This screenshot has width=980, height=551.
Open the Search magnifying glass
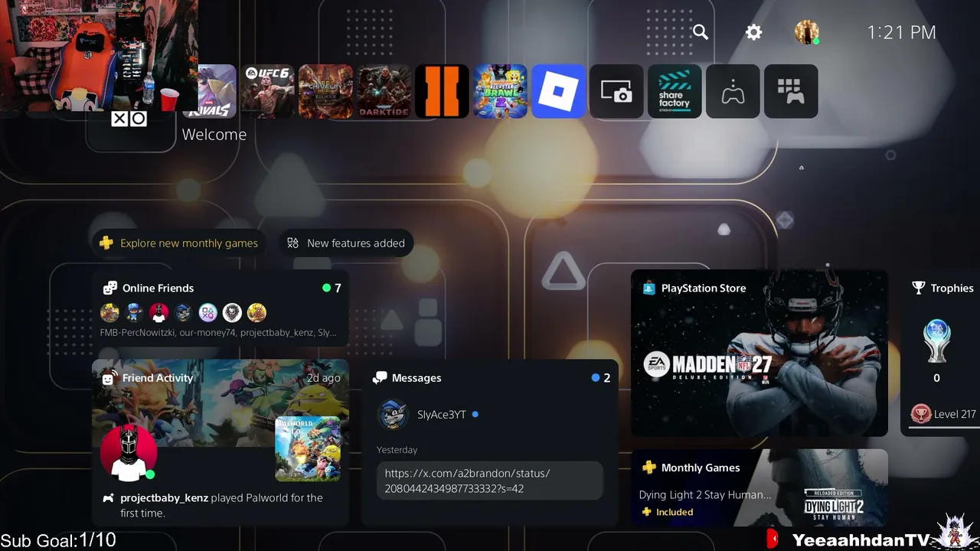(x=701, y=32)
